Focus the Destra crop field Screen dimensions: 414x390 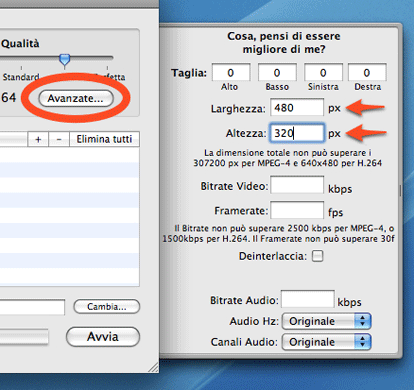[367, 72]
